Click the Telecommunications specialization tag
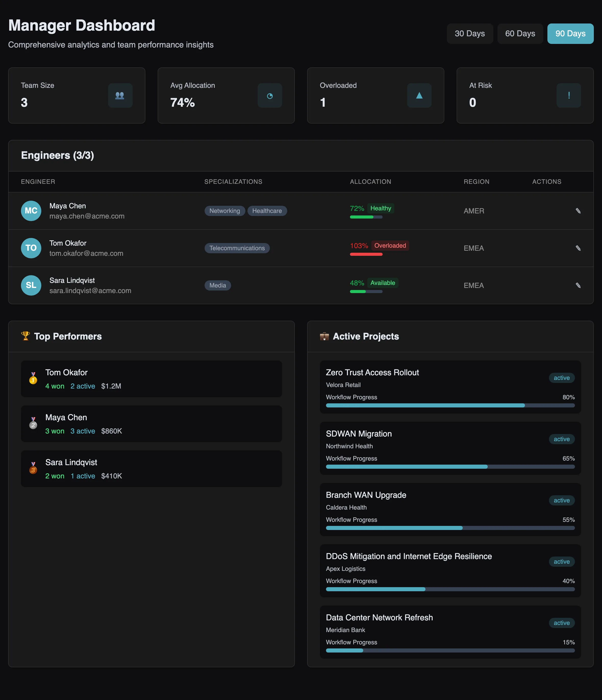This screenshot has width=602, height=700. pyautogui.click(x=237, y=248)
